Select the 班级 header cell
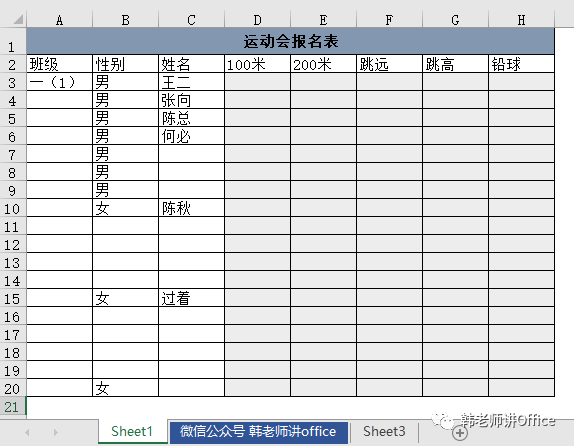The width and height of the screenshot is (574, 446). tap(59, 64)
